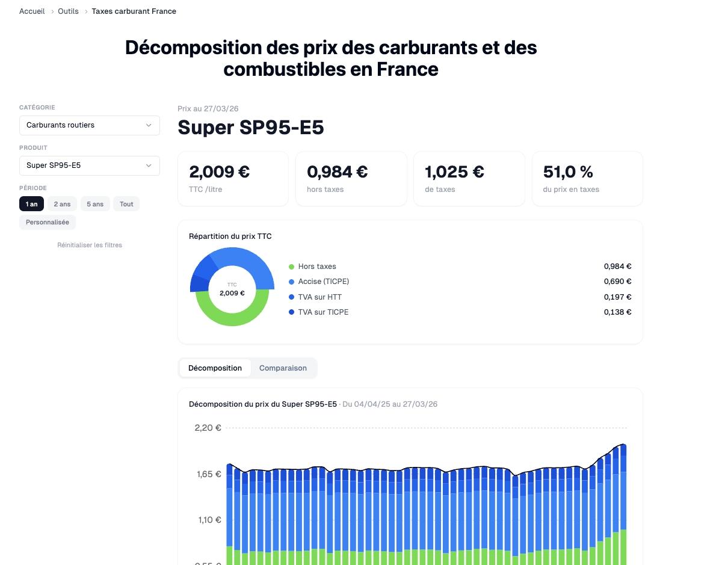This screenshot has width=728, height=565.
Task: Open the Accueil breadcrumb link
Action: 32,11
